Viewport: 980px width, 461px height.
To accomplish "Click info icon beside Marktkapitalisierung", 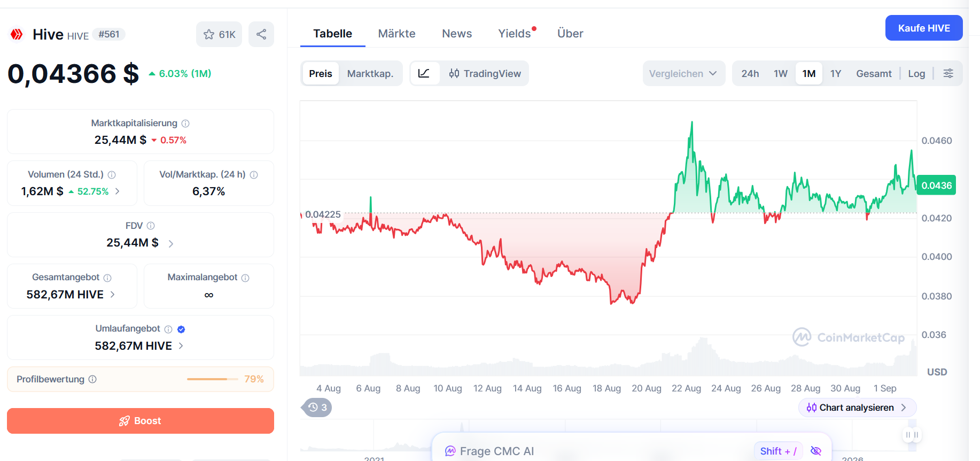I will click(x=185, y=124).
